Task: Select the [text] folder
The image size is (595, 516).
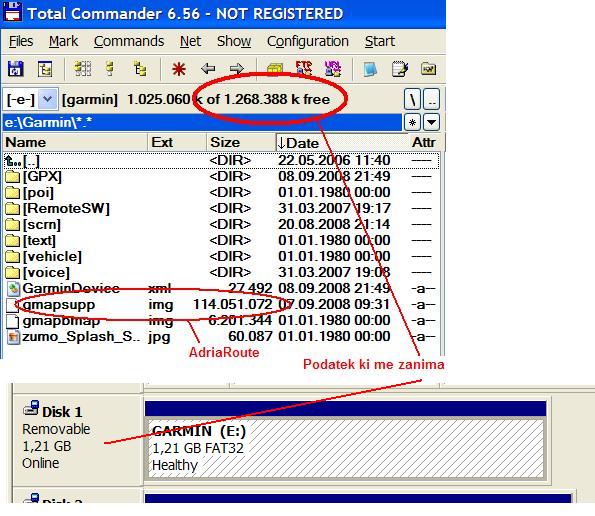Action: click(x=221, y=240)
